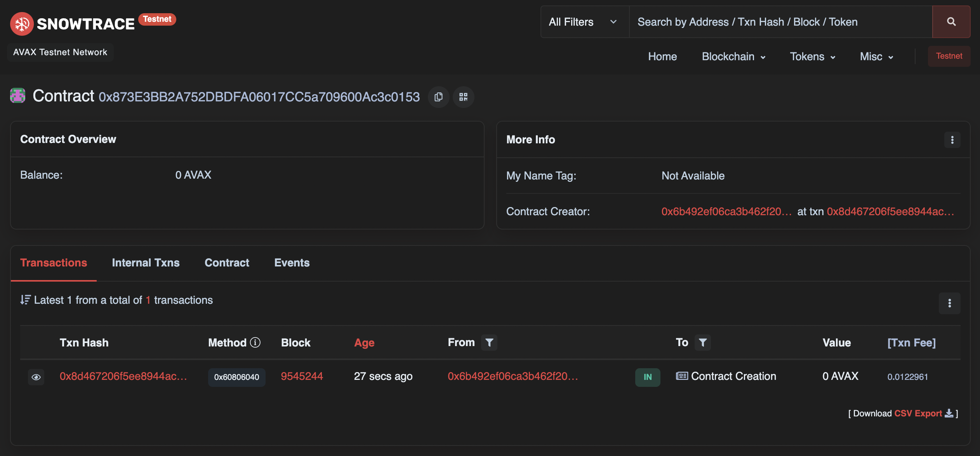Download the CSV Export
The image size is (980, 456).
[x=918, y=413]
